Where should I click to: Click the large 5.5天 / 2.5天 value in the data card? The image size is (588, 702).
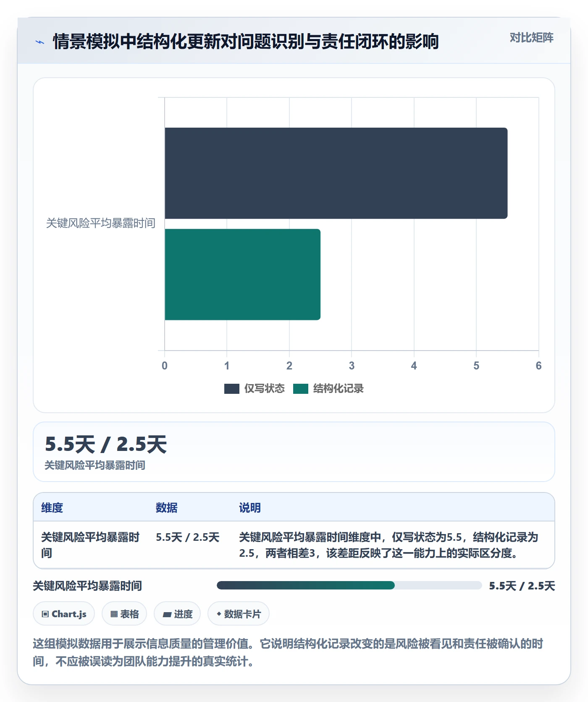(x=106, y=444)
